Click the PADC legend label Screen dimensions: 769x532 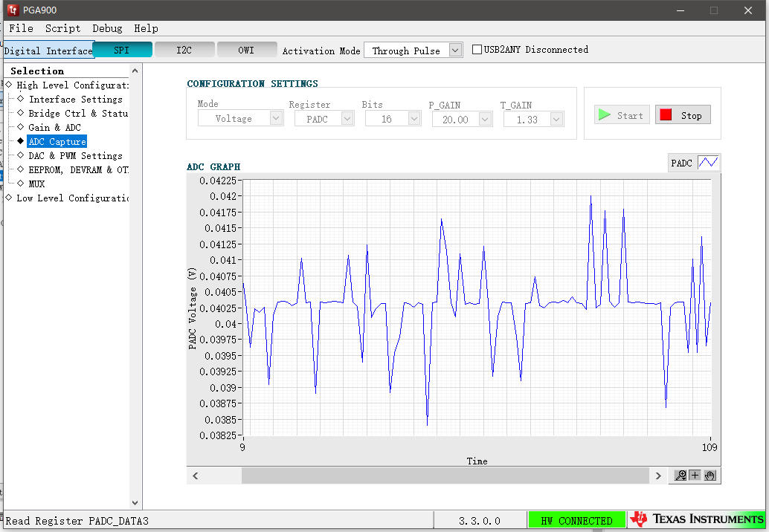tap(682, 163)
